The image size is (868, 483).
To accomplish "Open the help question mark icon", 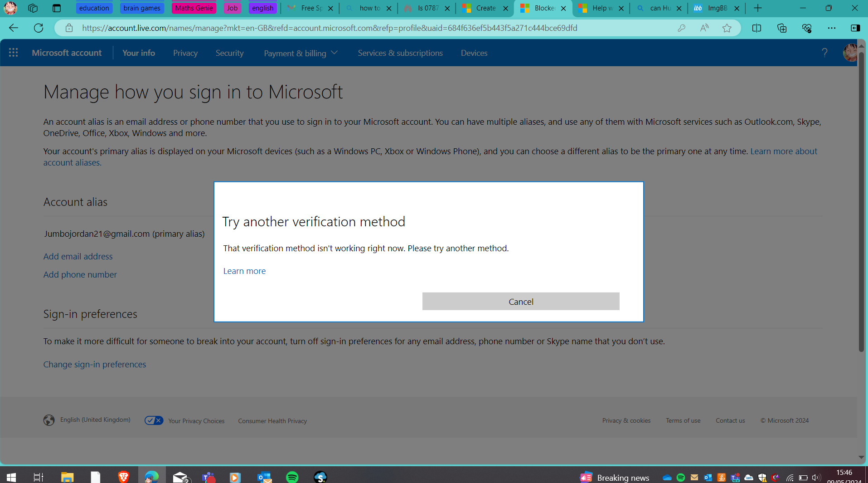I will coord(825,53).
